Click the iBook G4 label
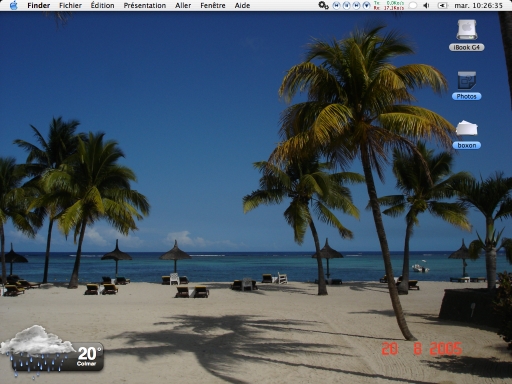The image size is (512, 384). point(467,47)
